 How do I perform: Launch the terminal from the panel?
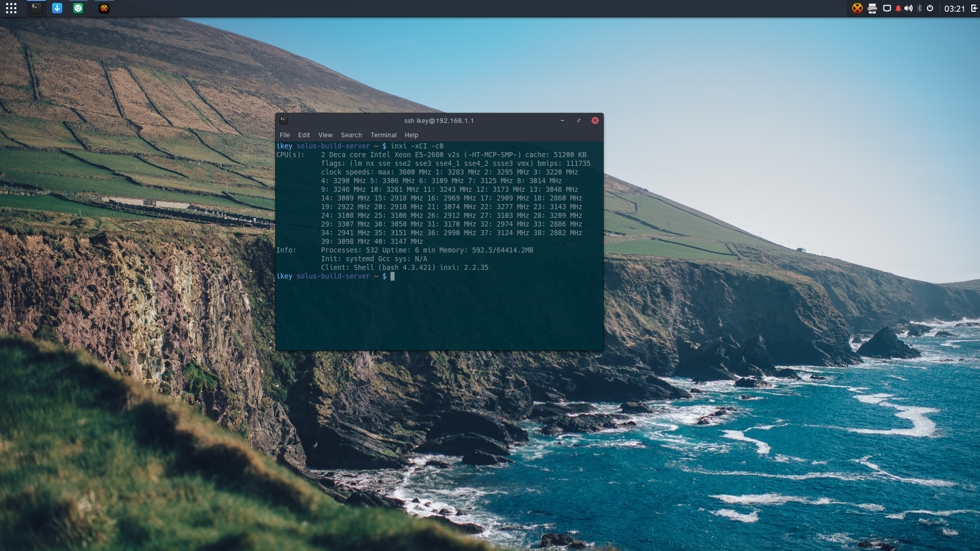36,8
